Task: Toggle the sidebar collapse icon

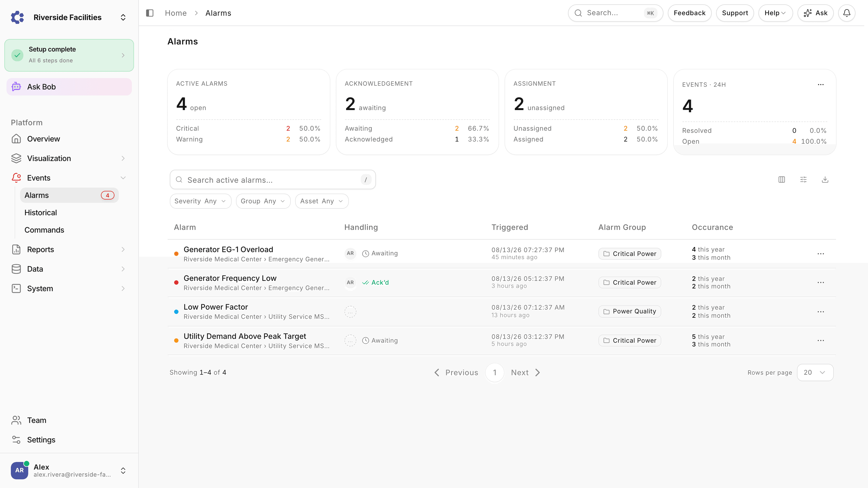Action: tap(150, 13)
